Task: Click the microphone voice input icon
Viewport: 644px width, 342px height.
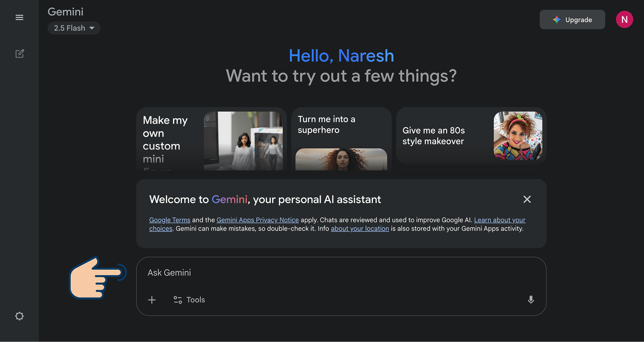Action: 531,299
